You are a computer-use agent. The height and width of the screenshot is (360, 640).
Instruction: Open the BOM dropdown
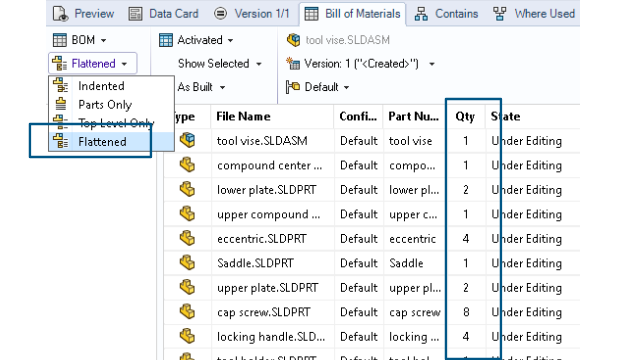click(80, 40)
